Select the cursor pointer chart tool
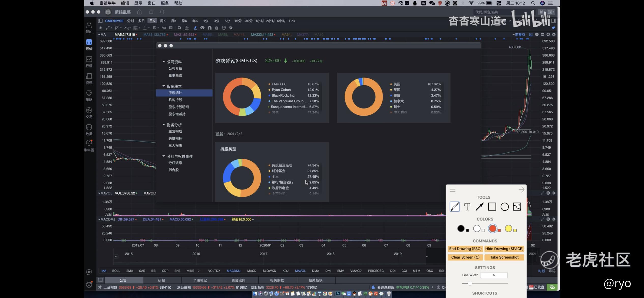 [100, 28]
